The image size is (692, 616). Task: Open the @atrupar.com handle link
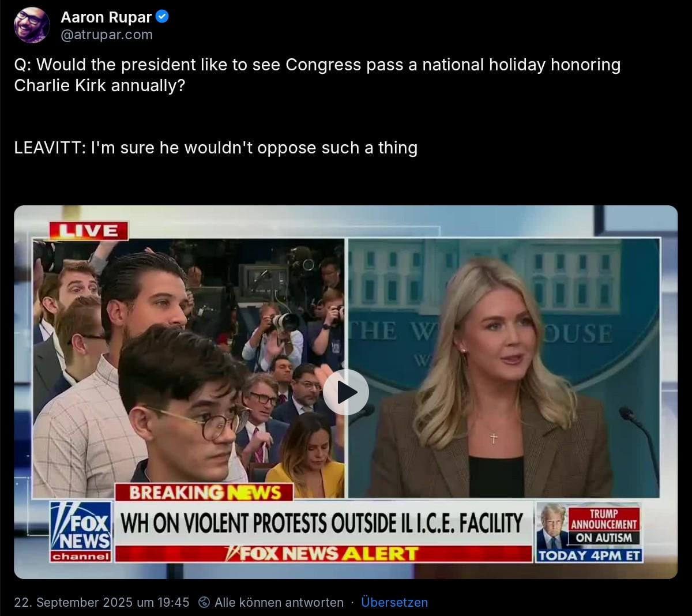click(x=107, y=35)
